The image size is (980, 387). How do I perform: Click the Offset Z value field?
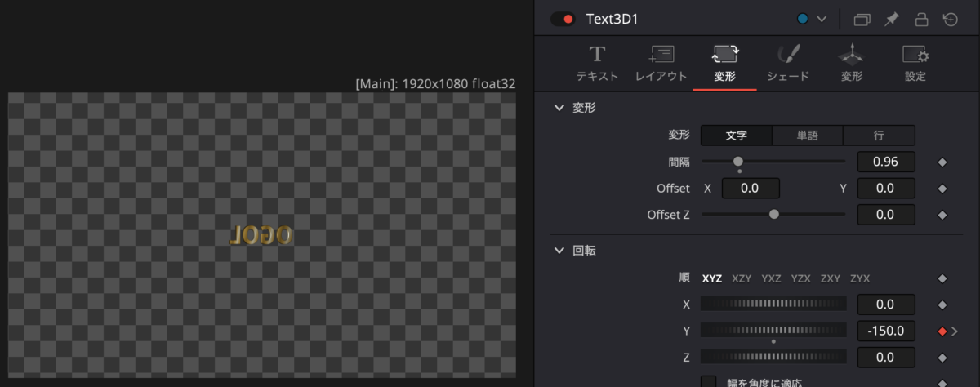[x=886, y=215]
